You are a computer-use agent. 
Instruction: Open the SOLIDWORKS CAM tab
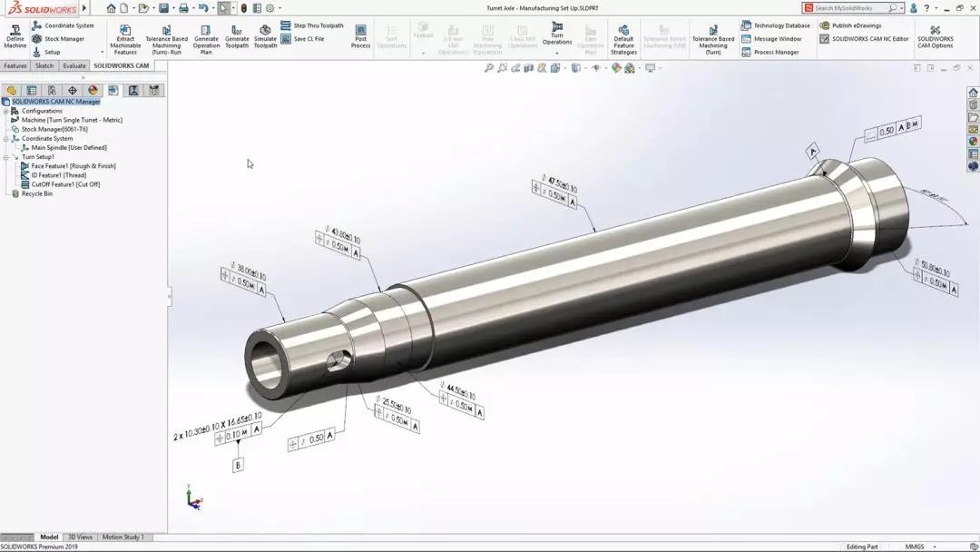pyautogui.click(x=123, y=65)
